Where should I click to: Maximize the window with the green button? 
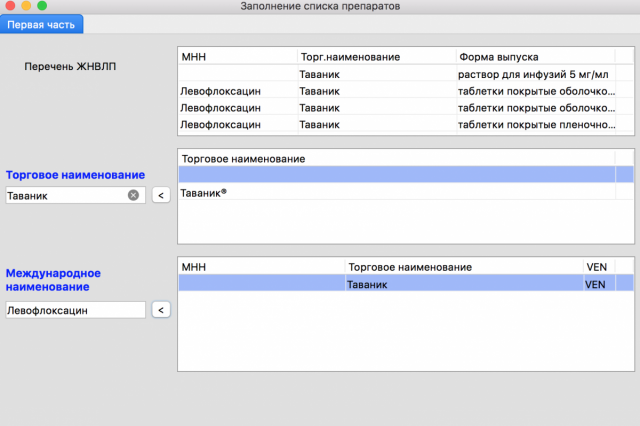[x=42, y=5]
